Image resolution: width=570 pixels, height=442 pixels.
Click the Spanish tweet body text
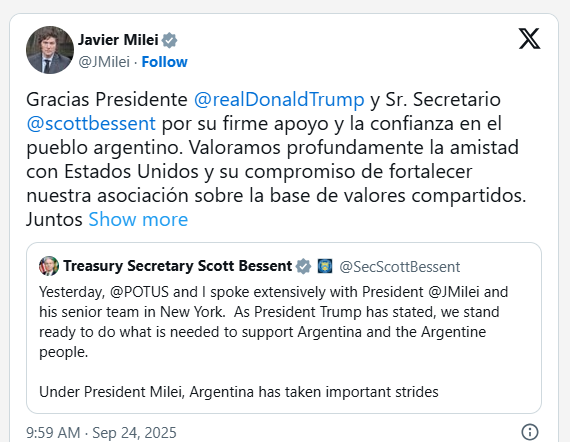(x=276, y=159)
